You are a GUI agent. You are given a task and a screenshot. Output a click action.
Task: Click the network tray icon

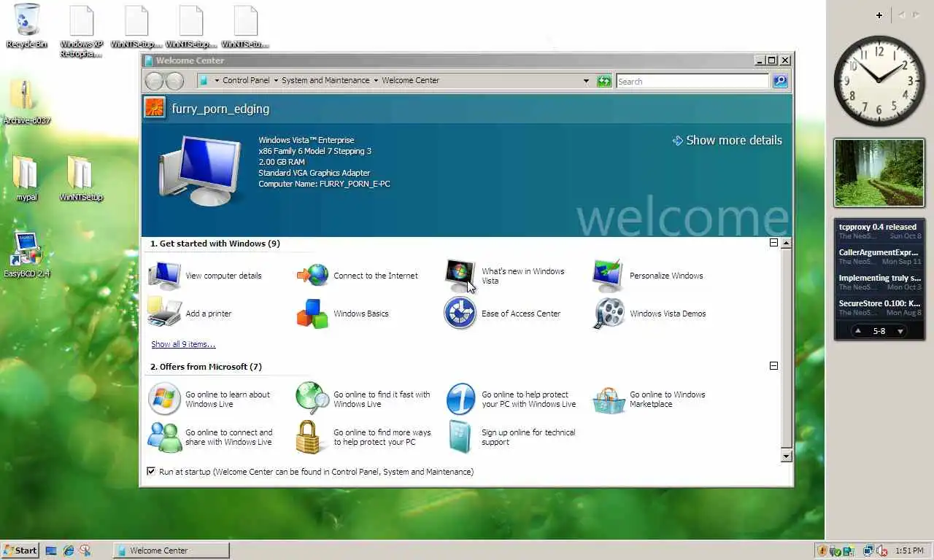click(x=868, y=551)
